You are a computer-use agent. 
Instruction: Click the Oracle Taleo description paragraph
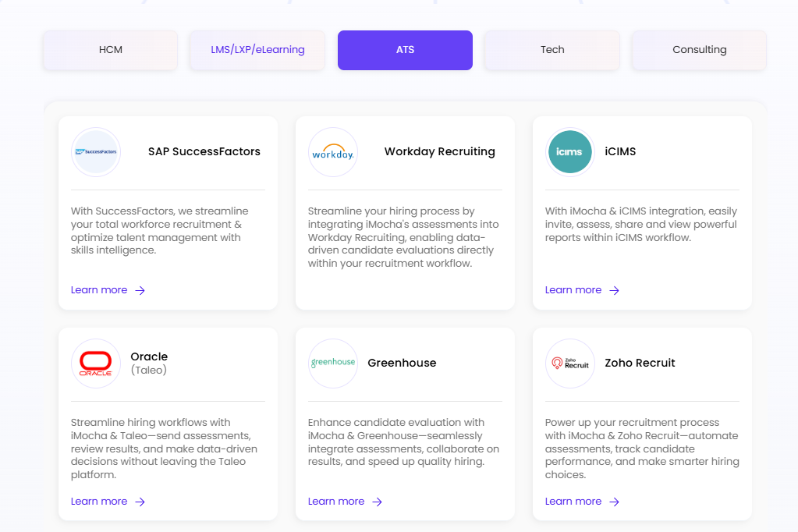(164, 449)
